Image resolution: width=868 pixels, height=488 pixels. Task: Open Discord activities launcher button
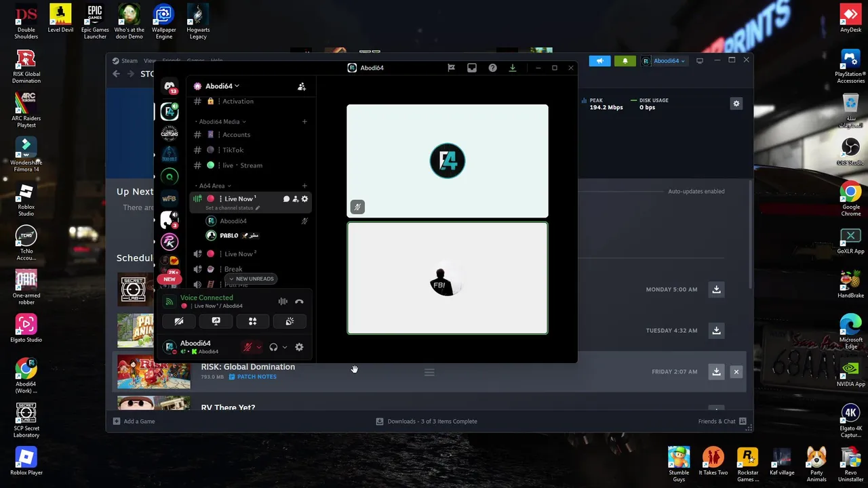click(252, 321)
